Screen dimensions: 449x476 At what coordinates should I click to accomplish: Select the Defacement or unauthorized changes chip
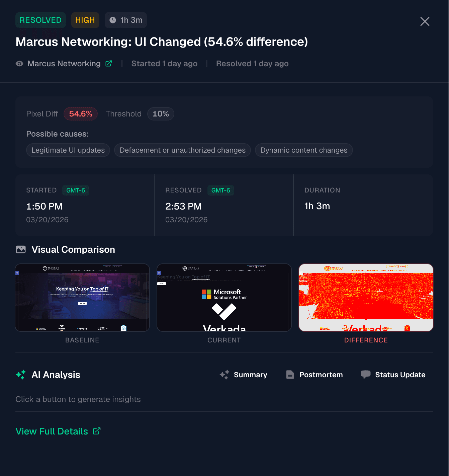pos(182,150)
